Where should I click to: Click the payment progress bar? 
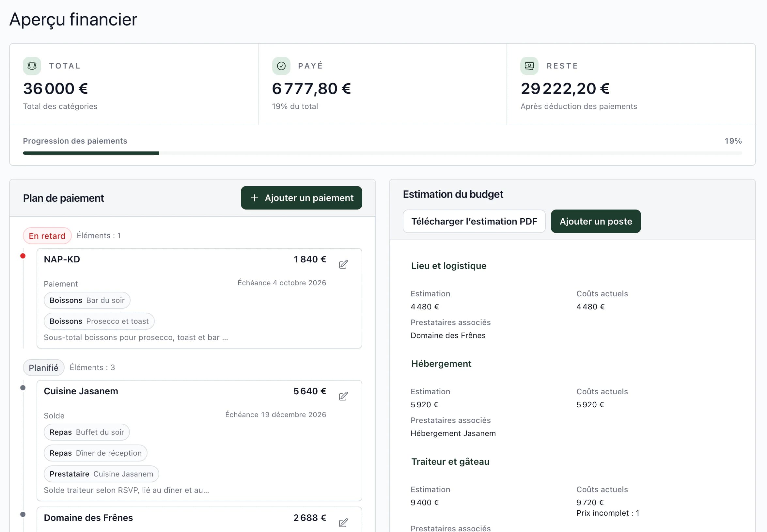[382, 153]
